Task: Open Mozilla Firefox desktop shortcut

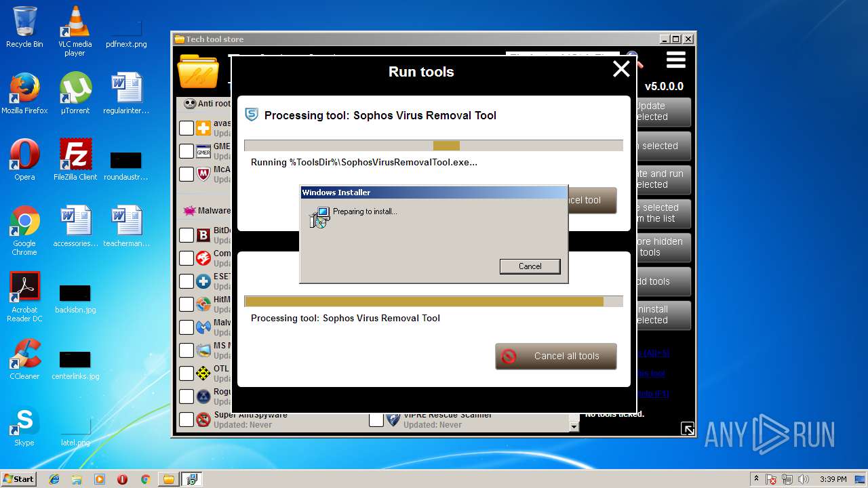Action: pyautogui.click(x=24, y=94)
